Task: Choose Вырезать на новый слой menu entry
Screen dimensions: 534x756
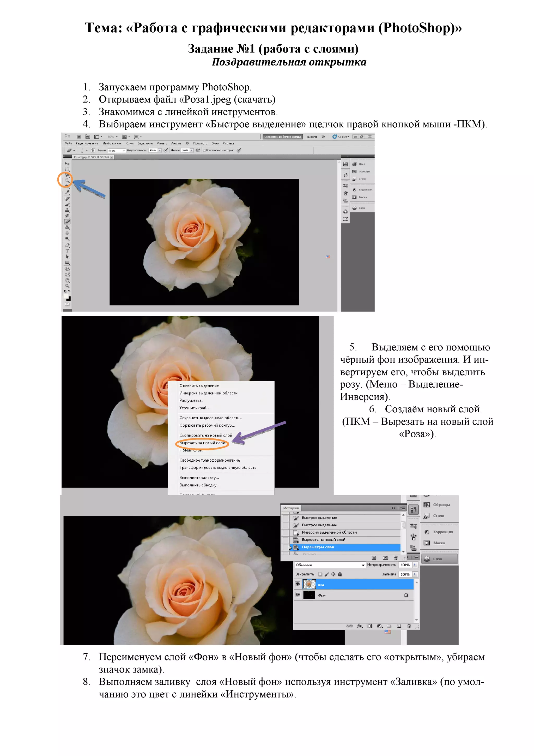Action: pyautogui.click(x=202, y=443)
